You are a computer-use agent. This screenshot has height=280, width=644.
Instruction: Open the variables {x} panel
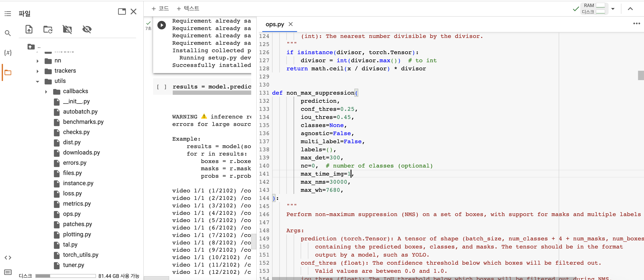8,52
